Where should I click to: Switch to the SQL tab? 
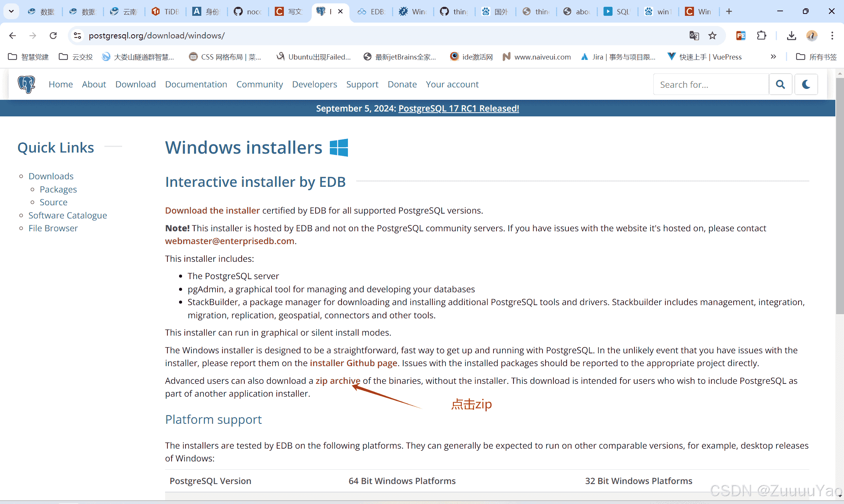pyautogui.click(x=617, y=11)
